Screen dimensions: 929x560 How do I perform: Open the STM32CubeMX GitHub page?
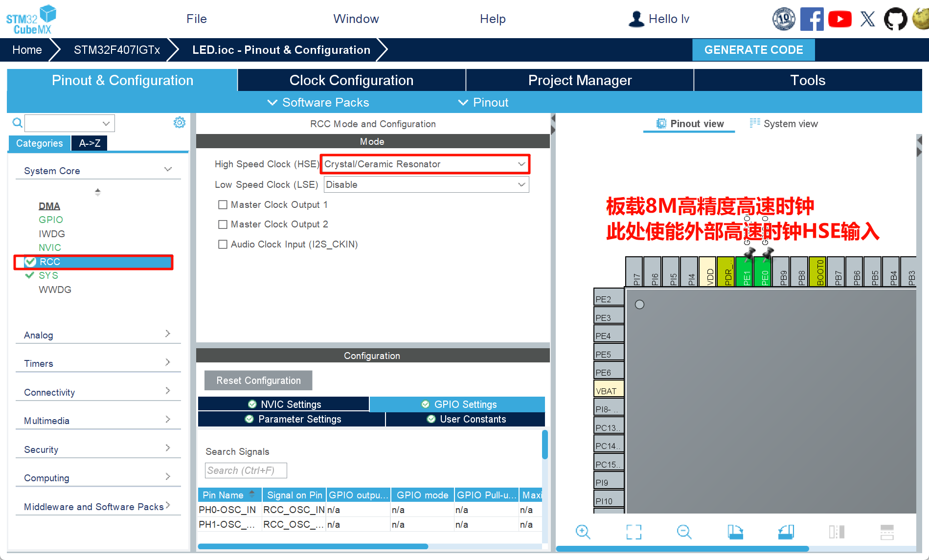tap(895, 19)
